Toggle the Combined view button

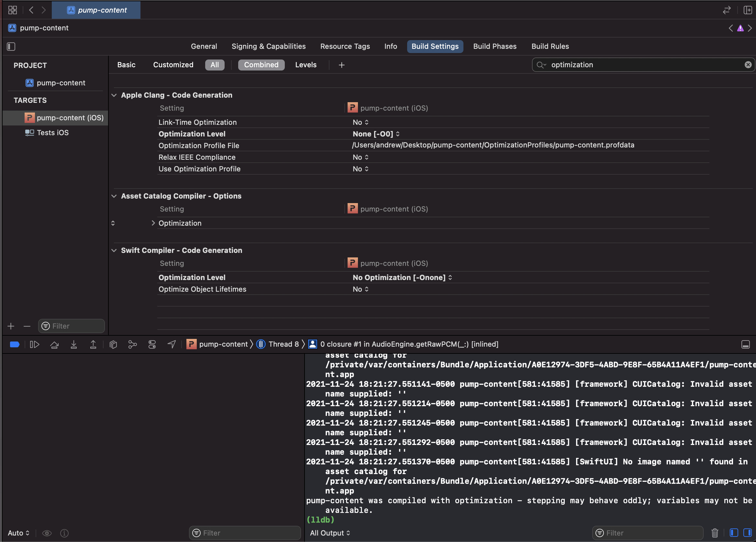click(x=261, y=65)
